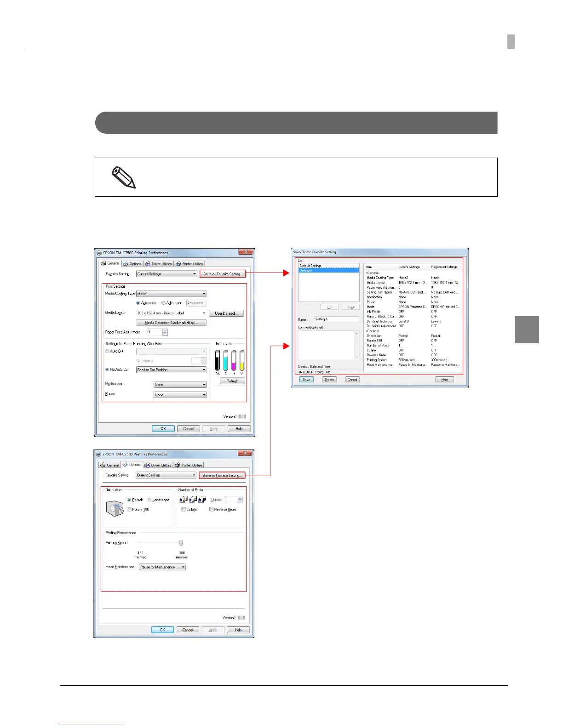
Task: Open Favorite Setting dropdown in General-tab dialog
Action: (167, 274)
